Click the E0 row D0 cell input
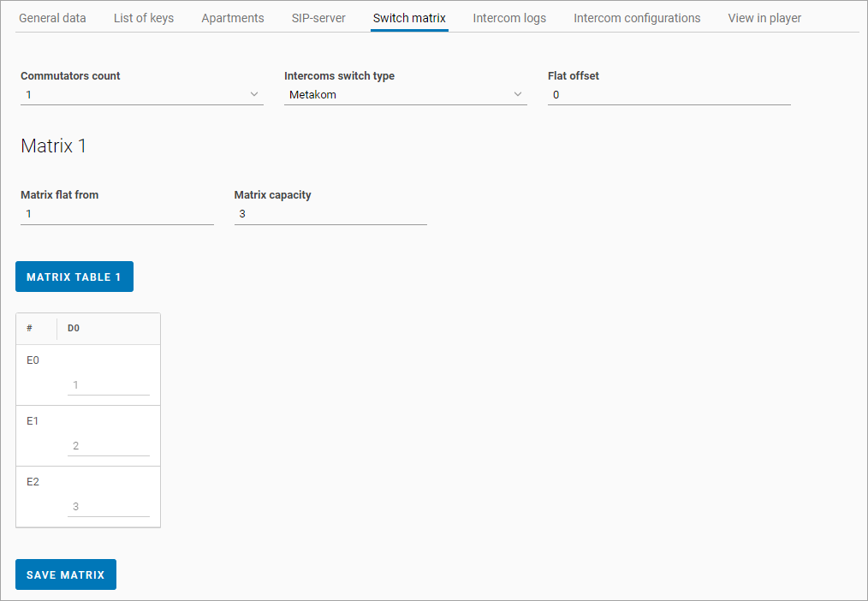868x601 pixels. coord(109,385)
